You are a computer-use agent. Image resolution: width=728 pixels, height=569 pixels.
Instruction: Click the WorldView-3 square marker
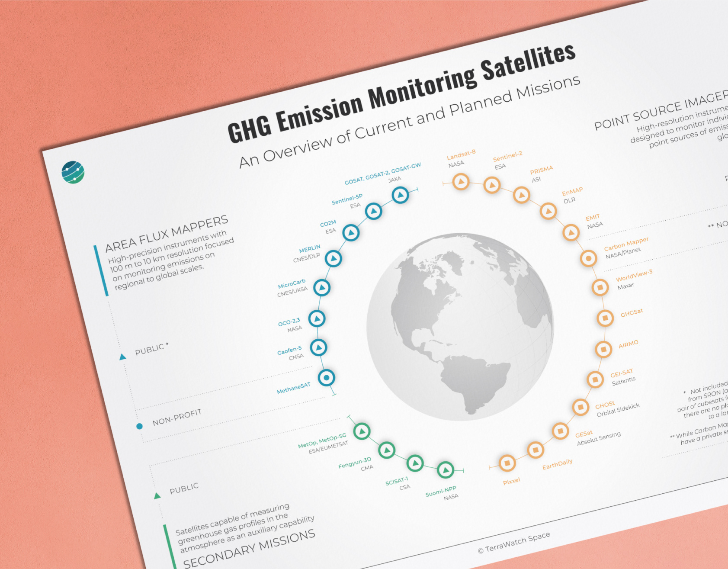coord(600,287)
